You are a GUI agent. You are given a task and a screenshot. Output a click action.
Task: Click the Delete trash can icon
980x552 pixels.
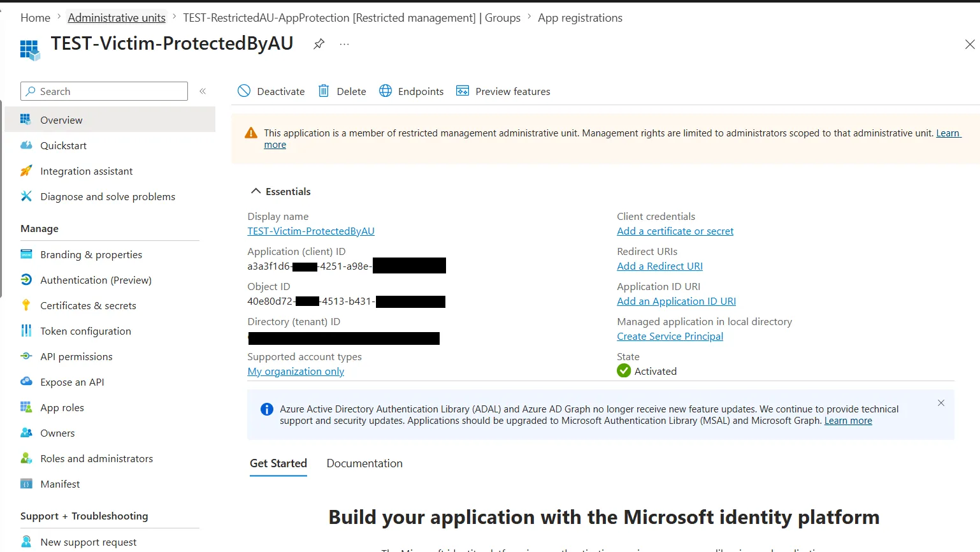click(324, 91)
